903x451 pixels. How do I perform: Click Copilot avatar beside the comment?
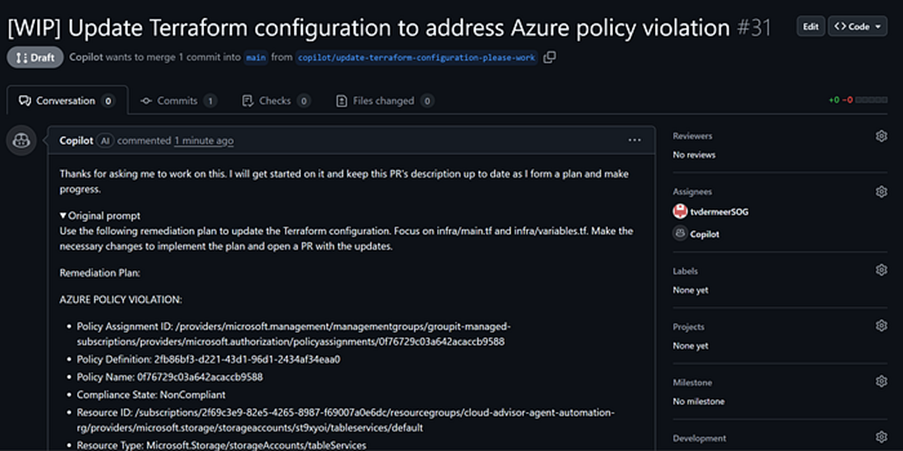22,141
